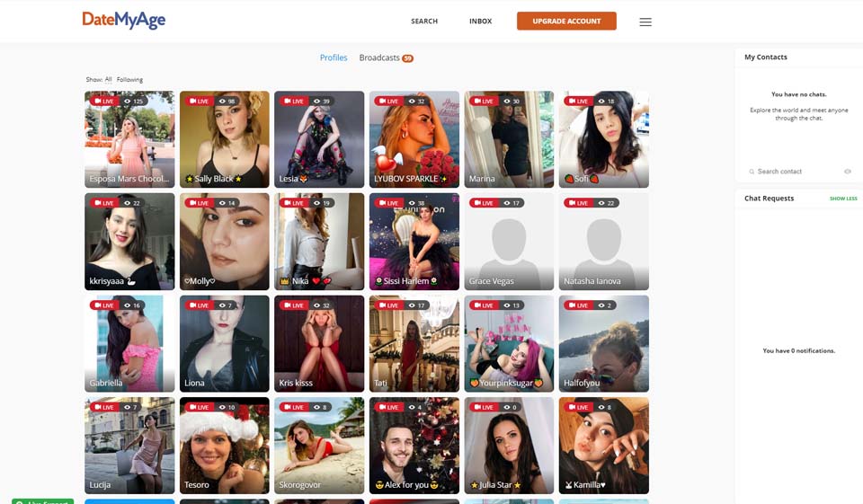Click the Broadcasts count badge showing 59
Viewport: 863px width, 504px height.
(407, 58)
